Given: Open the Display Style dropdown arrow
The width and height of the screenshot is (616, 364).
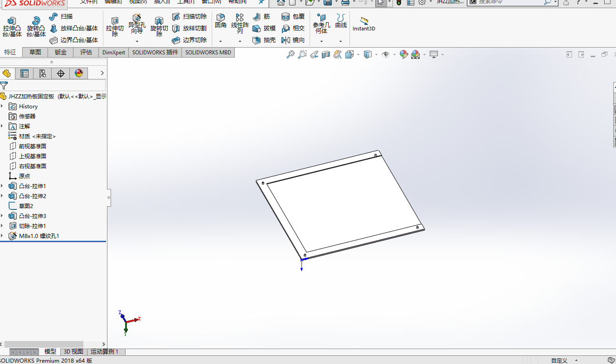Looking at the screenshot, I should 376,55.
